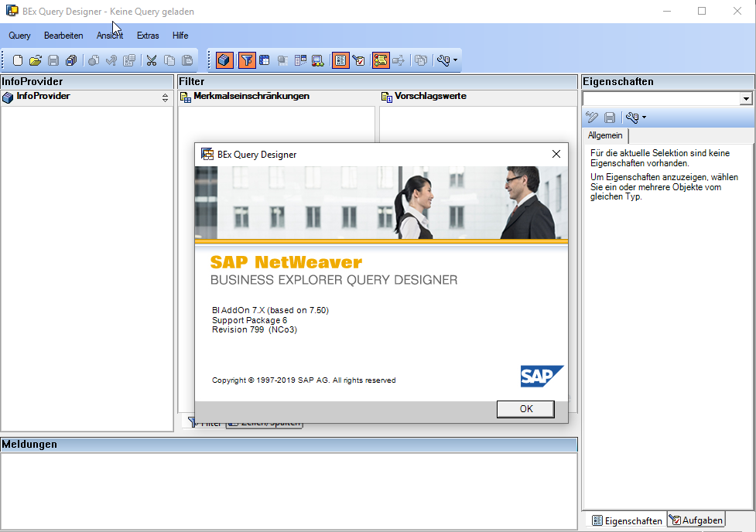756x532 pixels.
Task: Expand the technical names wrench dropdown in the main toolbar
Action: pos(455,60)
